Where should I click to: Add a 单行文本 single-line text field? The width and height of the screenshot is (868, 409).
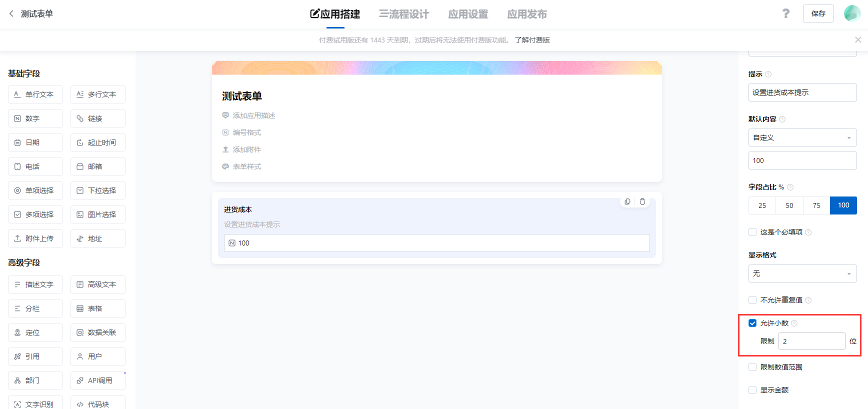(35, 94)
